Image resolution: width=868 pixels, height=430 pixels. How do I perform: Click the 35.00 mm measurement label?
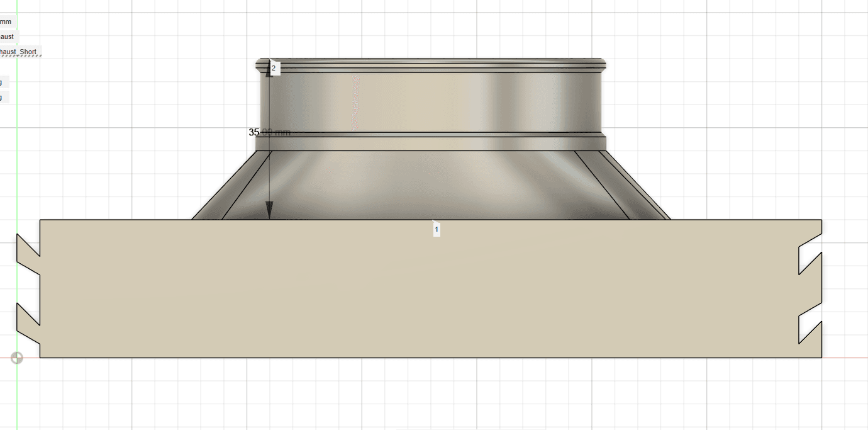tap(269, 132)
